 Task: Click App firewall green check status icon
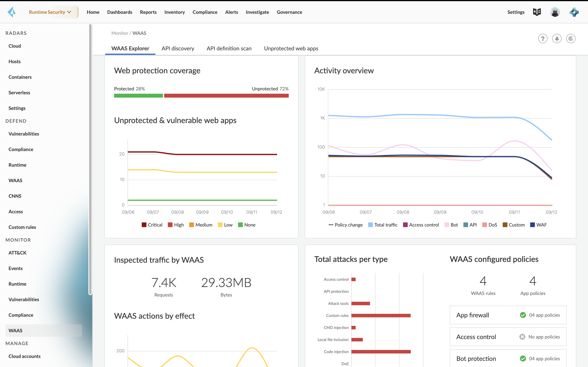[x=523, y=315]
